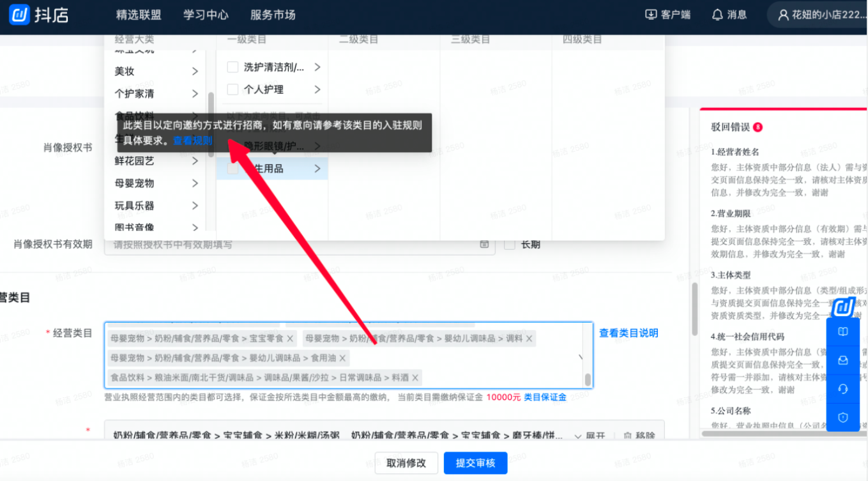Click the book icon in floating sidebar

[x=842, y=332]
